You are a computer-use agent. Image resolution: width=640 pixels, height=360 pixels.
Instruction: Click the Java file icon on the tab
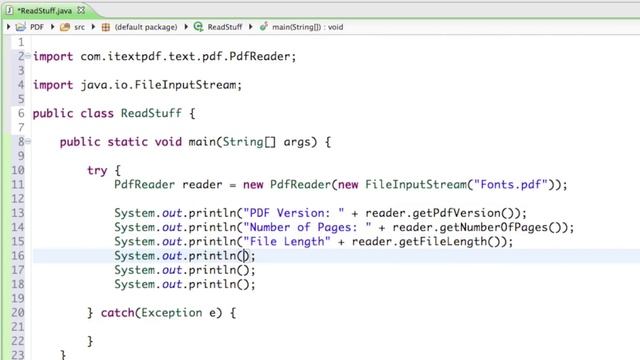click(x=9, y=11)
